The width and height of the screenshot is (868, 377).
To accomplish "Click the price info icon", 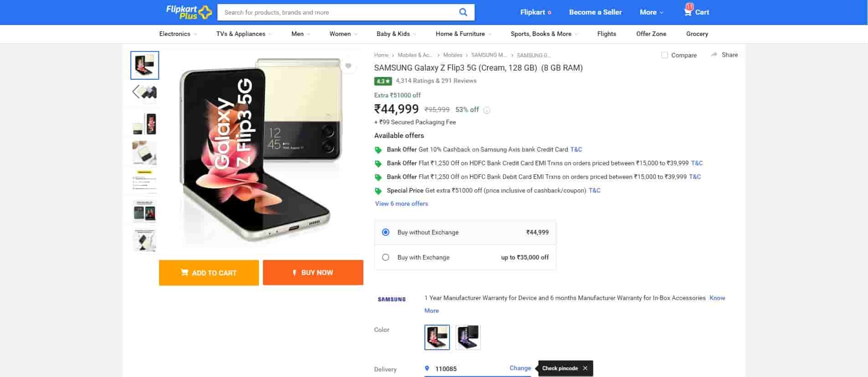I will pos(487,110).
